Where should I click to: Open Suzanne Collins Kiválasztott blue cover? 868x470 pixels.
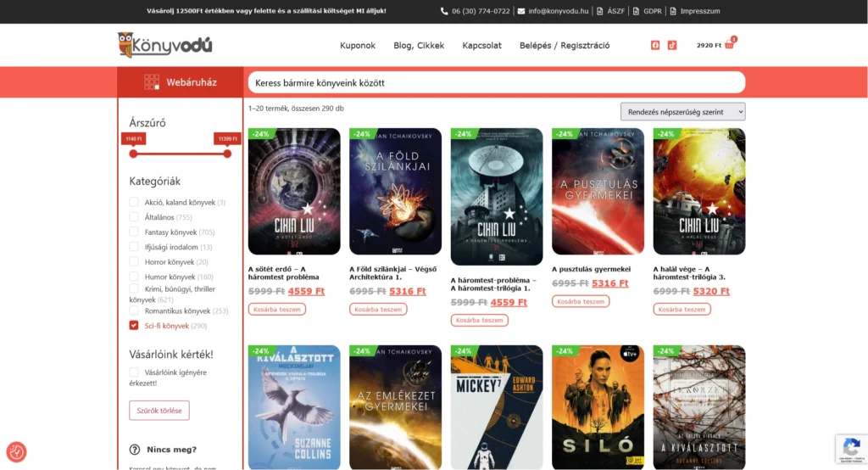pos(294,407)
